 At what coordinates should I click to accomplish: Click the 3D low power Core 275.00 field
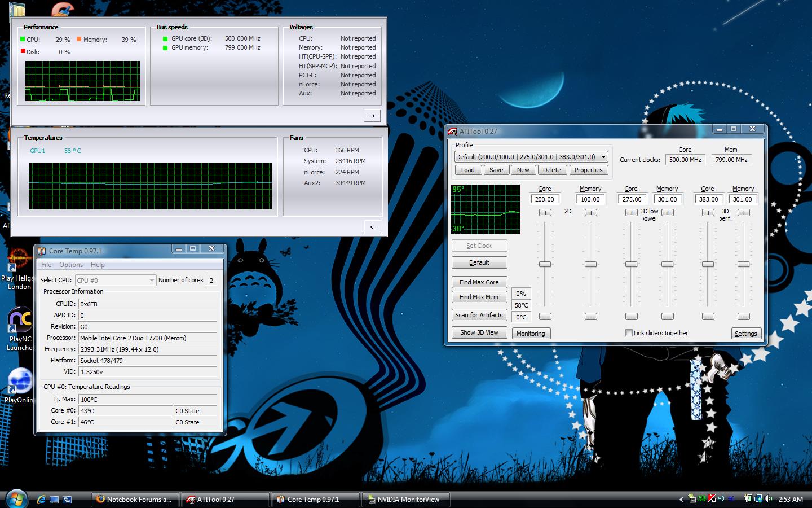tap(632, 199)
